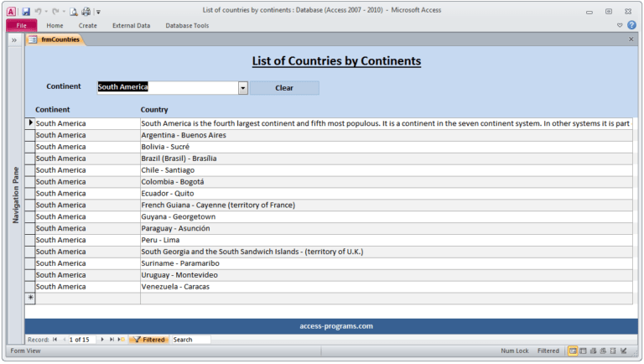This screenshot has width=644, height=364.
Task: Open the File backstage tab
Action: (21, 25)
